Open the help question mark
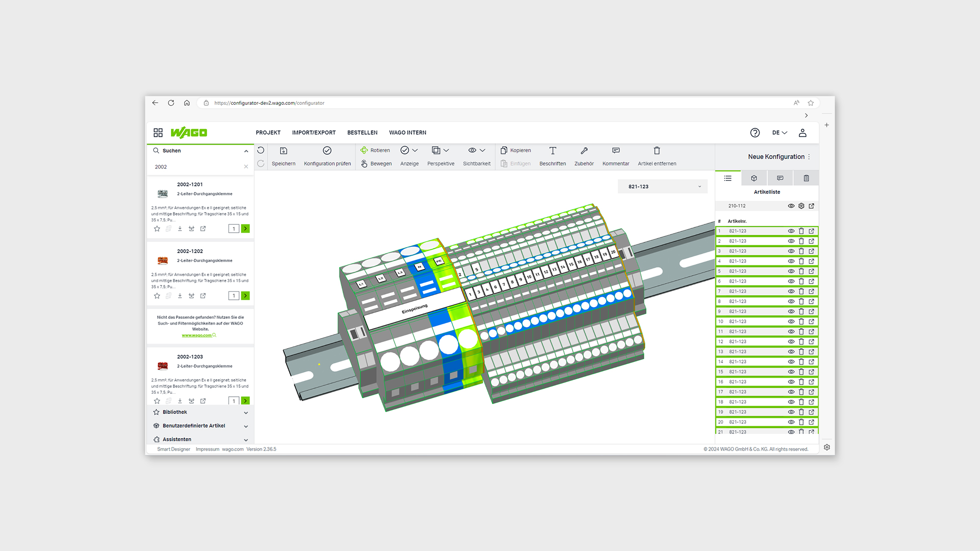 pos(755,133)
